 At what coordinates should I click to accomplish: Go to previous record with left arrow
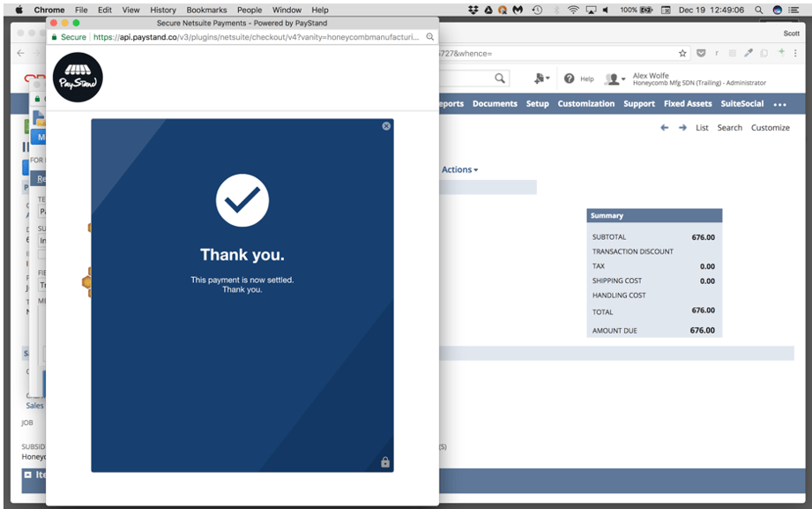[665, 128]
